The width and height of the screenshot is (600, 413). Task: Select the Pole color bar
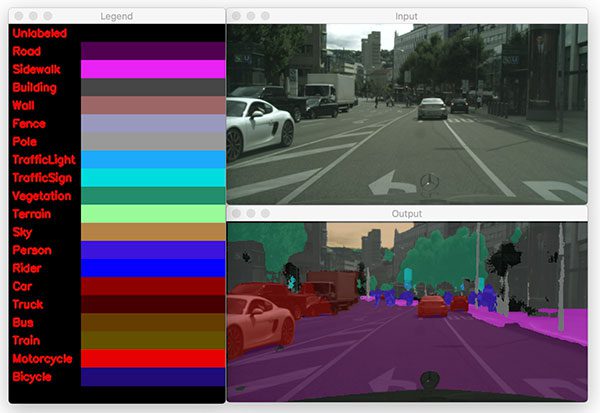153,141
